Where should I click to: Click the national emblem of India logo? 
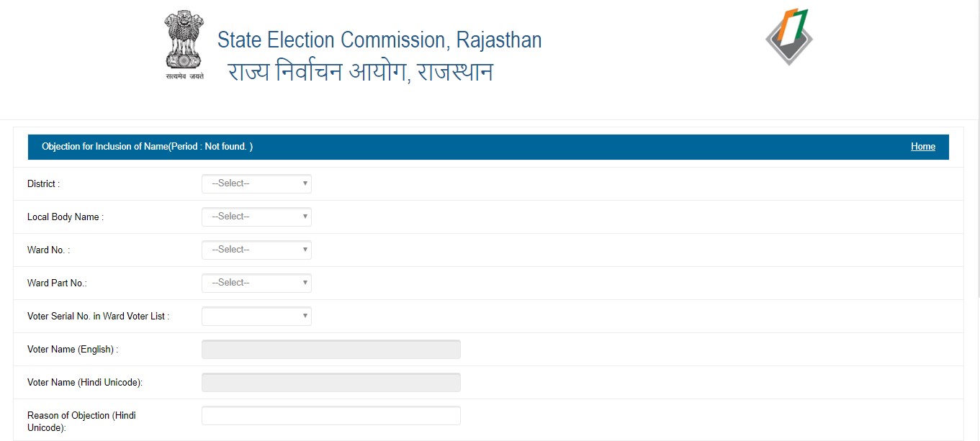pyautogui.click(x=184, y=45)
